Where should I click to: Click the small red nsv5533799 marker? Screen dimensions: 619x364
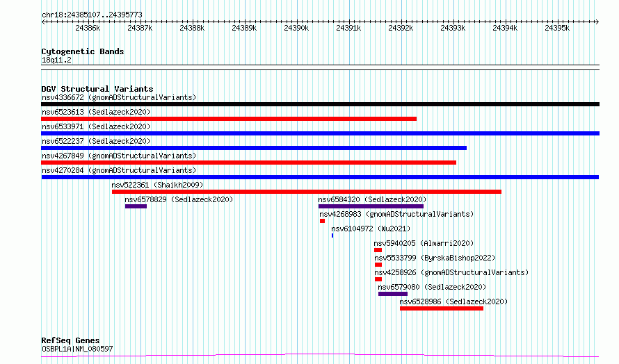pyautogui.click(x=378, y=265)
